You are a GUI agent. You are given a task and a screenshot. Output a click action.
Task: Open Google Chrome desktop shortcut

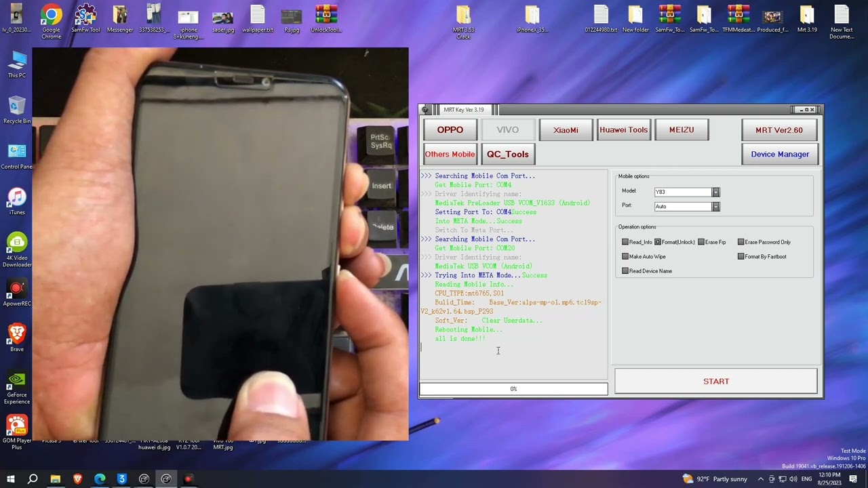[52, 21]
